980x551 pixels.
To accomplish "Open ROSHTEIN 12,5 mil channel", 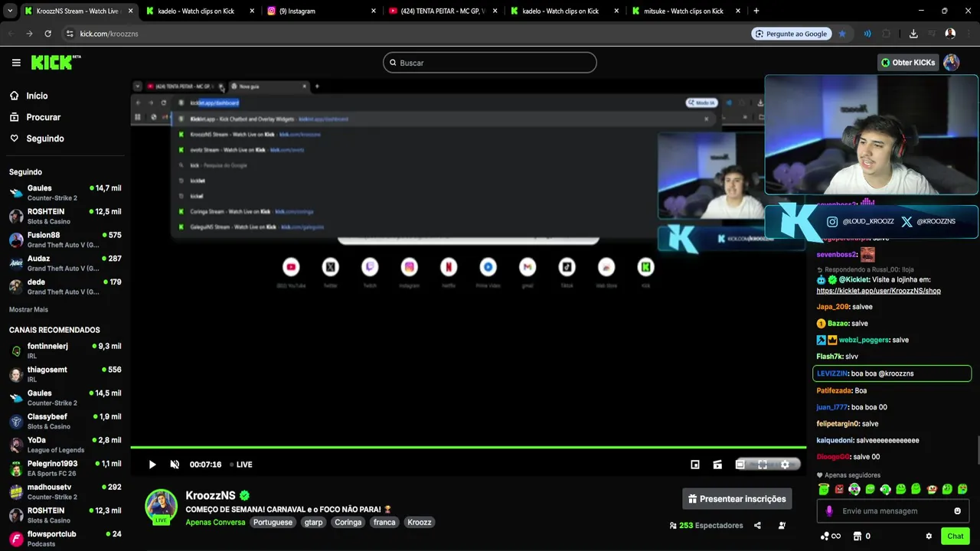I will [x=65, y=217].
